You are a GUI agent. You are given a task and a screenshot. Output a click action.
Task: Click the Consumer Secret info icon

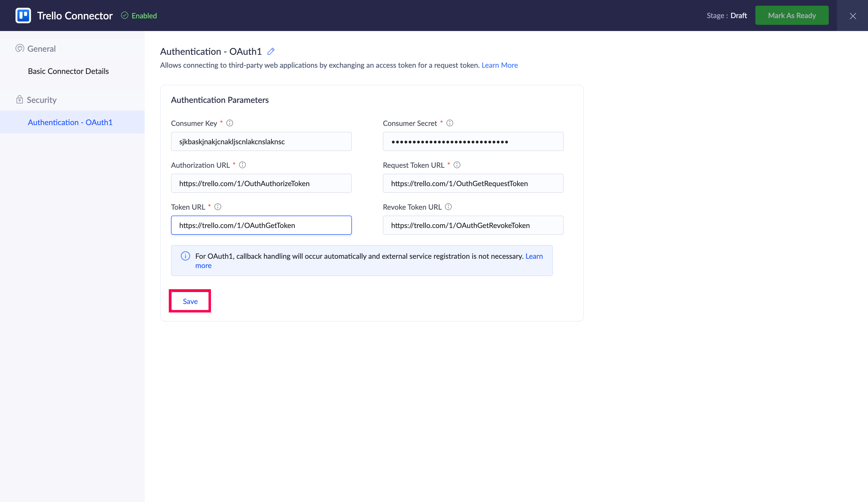pos(450,123)
